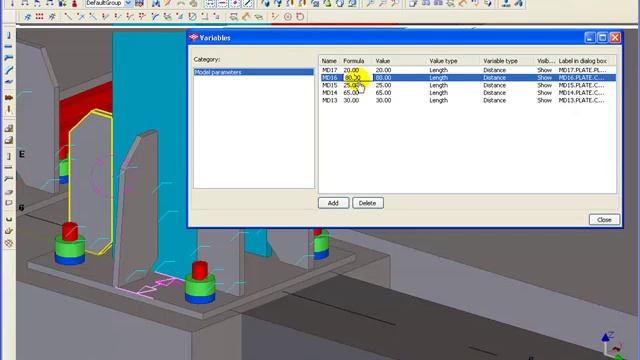Click the Formula column header
Image resolution: width=640 pixels, height=360 pixels.
353,61
